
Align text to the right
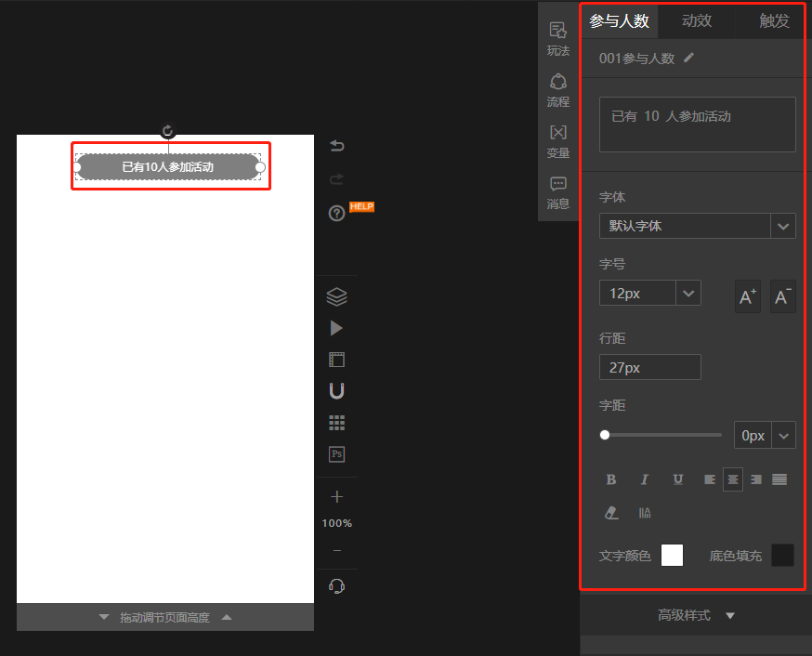tap(756, 479)
